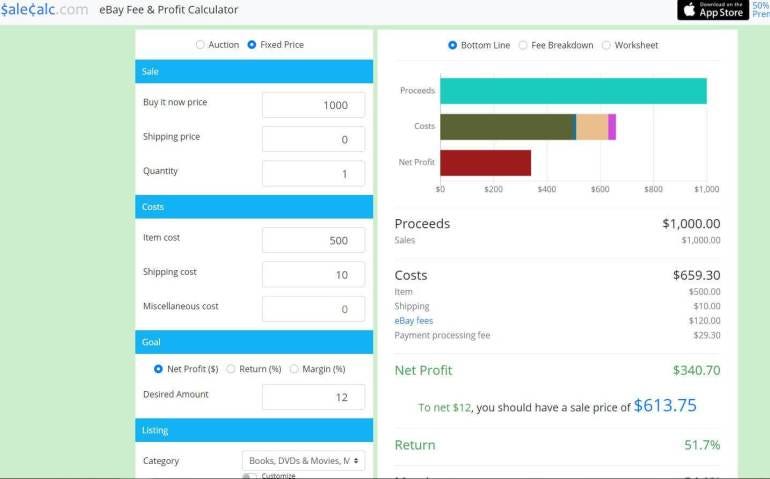Open the salecalc.com logo homepage
Viewport: 770px width, 479px height.
[44, 9]
